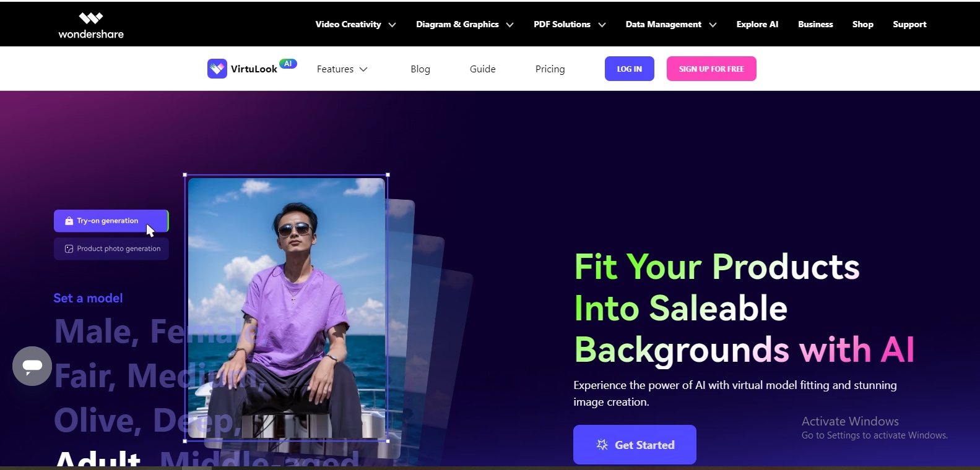This screenshot has width=980, height=470.
Task: Go to the Blog page
Action: click(420, 69)
